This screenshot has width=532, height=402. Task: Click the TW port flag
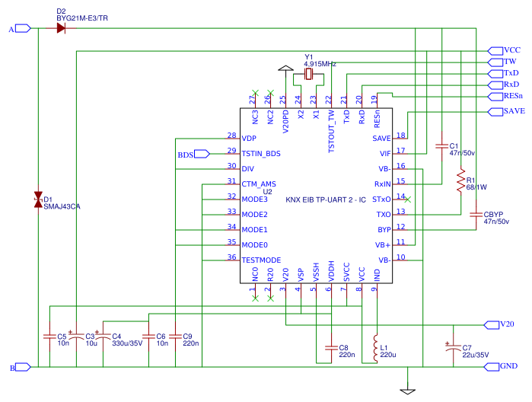point(495,62)
